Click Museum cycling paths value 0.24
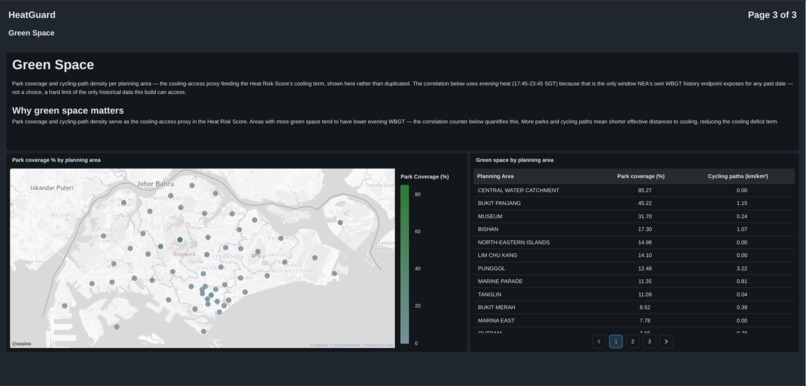The width and height of the screenshot is (806, 386). (x=741, y=216)
